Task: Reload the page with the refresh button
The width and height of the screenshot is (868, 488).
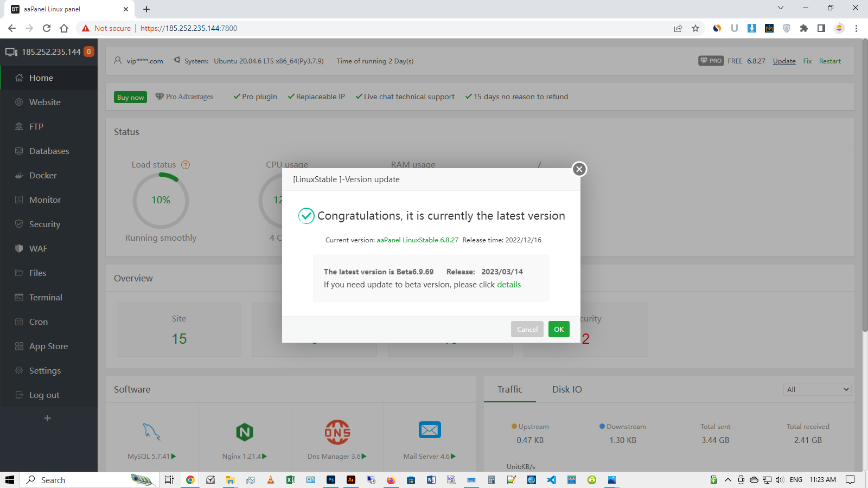Action: tap(47, 28)
